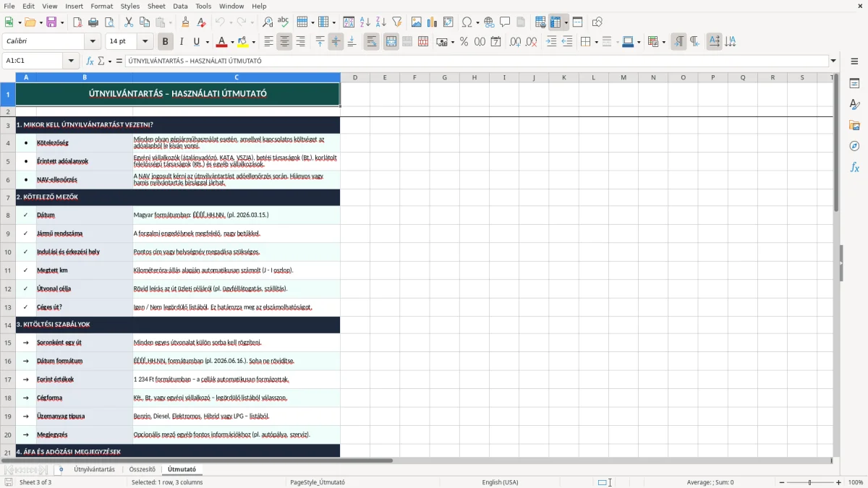Screen dimensions: 868x488
Task: Clear direct formatting
Action: click(x=202, y=22)
